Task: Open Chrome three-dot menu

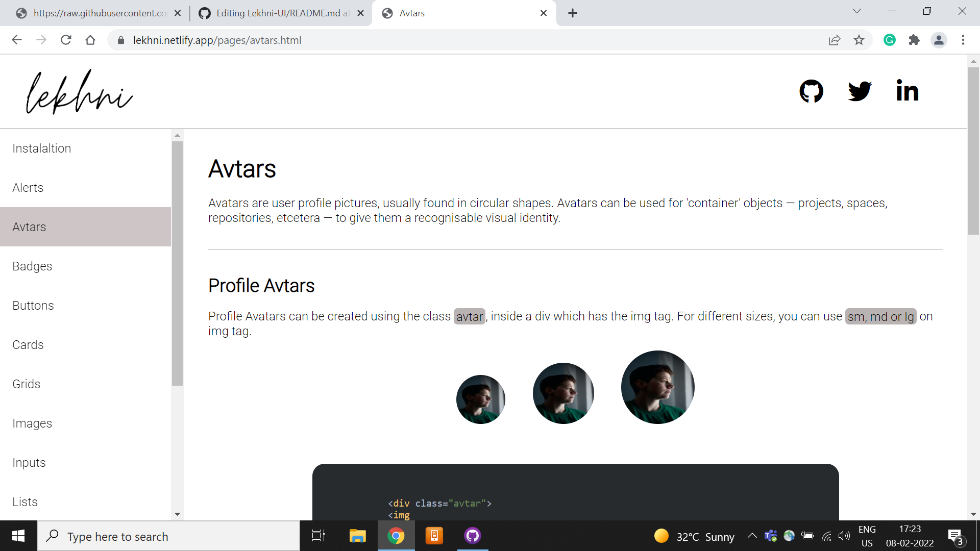Action: click(x=963, y=40)
